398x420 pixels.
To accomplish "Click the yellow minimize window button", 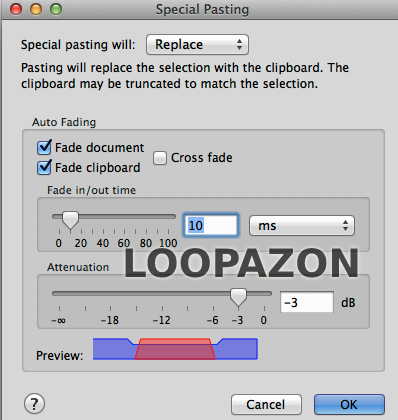I will click(x=36, y=9).
